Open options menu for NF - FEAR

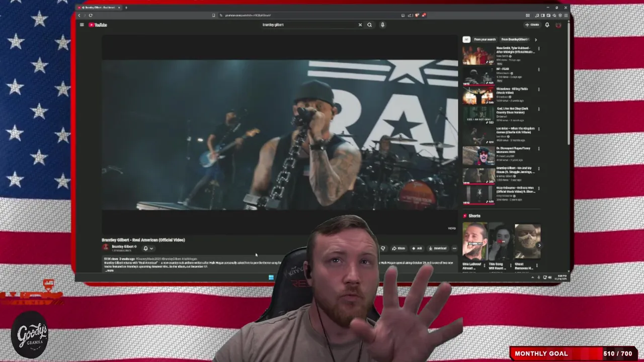(538, 69)
